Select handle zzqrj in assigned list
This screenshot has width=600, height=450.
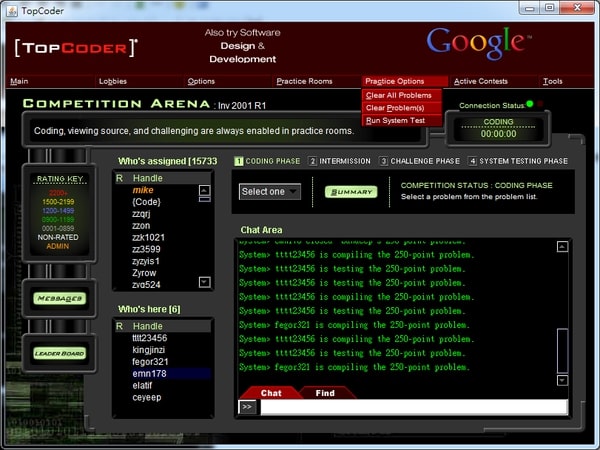[x=141, y=214]
